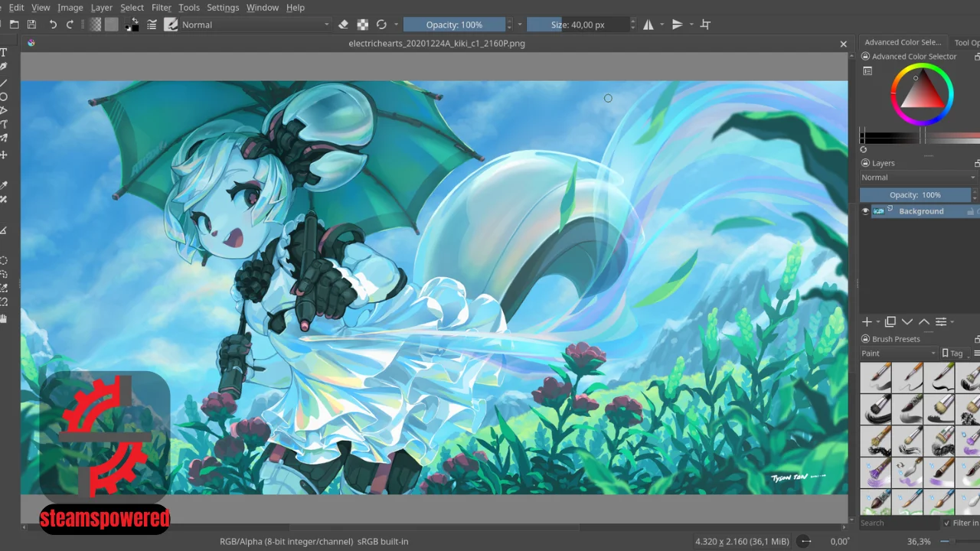Close the electrichearts document tab
Image resolution: width=980 pixels, height=551 pixels.
coord(843,44)
